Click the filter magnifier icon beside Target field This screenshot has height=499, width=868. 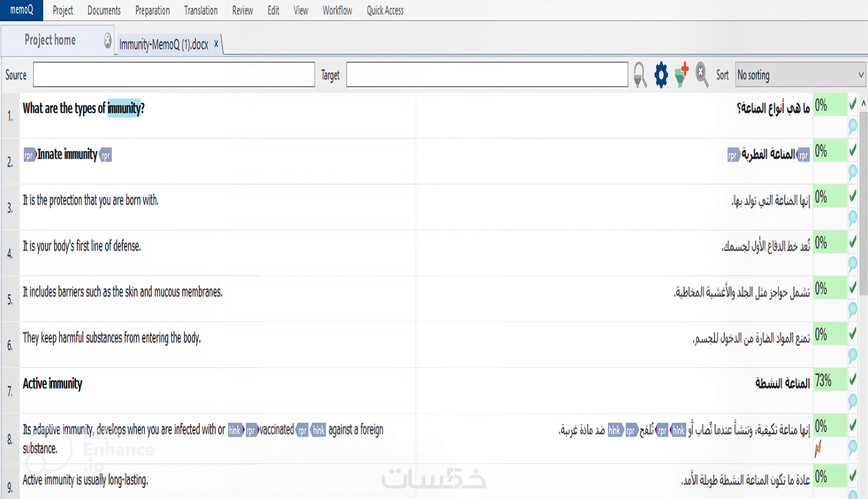point(640,75)
